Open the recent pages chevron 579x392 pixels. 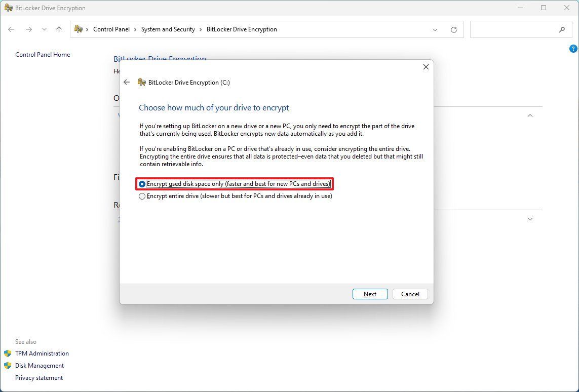pyautogui.click(x=44, y=29)
